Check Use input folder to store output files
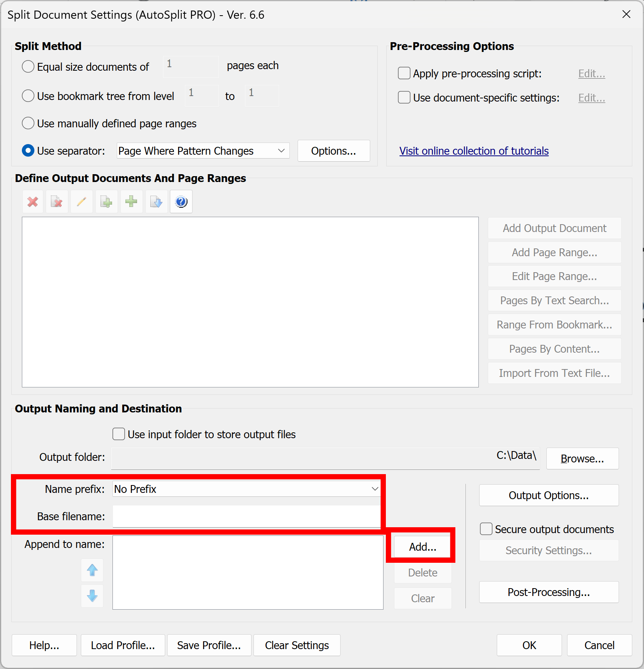The image size is (644, 669). click(x=118, y=434)
